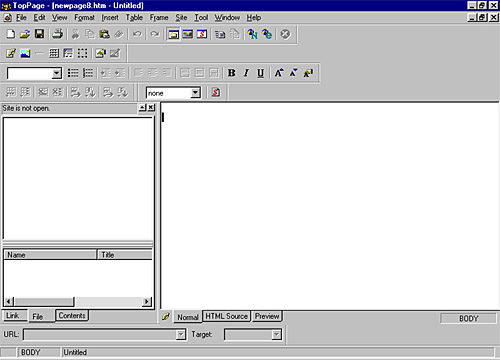Insert a table using the grid icon
500x360 pixels.
tap(54, 53)
